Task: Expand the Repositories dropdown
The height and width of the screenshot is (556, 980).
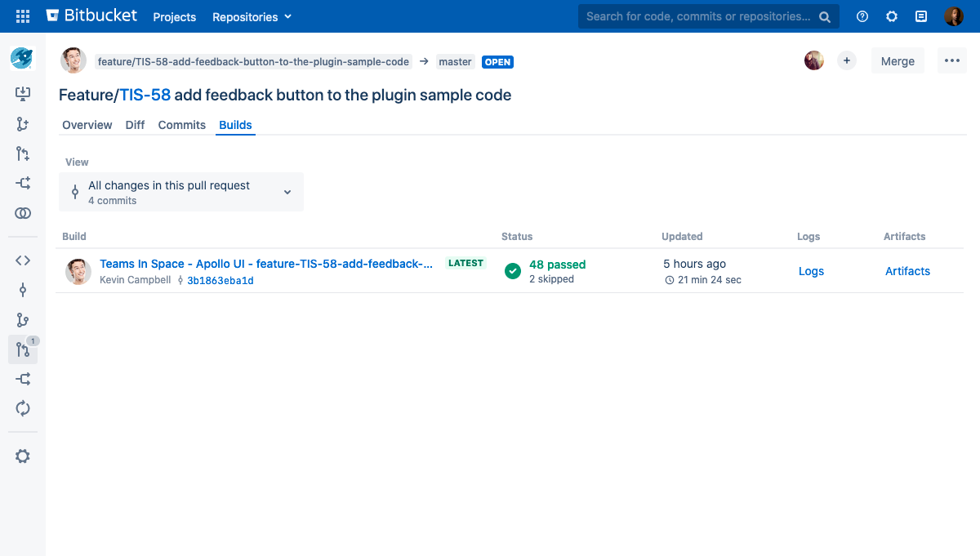Action: 252,16
